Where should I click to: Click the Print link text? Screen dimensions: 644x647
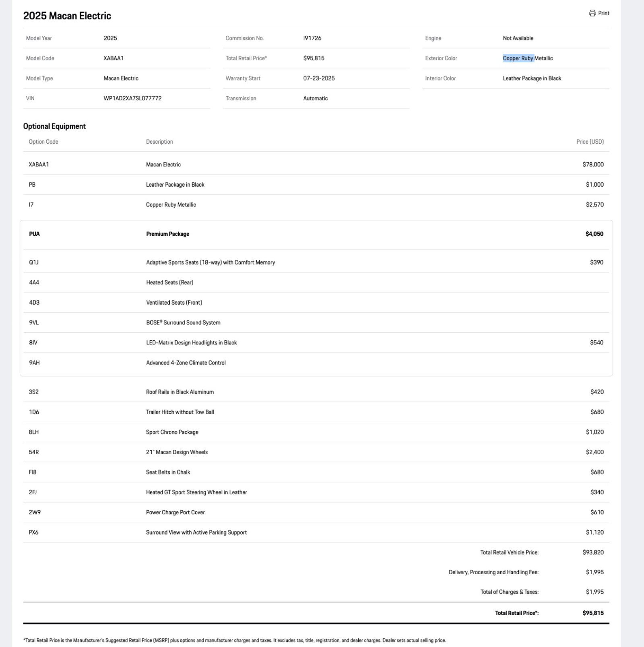tap(603, 13)
